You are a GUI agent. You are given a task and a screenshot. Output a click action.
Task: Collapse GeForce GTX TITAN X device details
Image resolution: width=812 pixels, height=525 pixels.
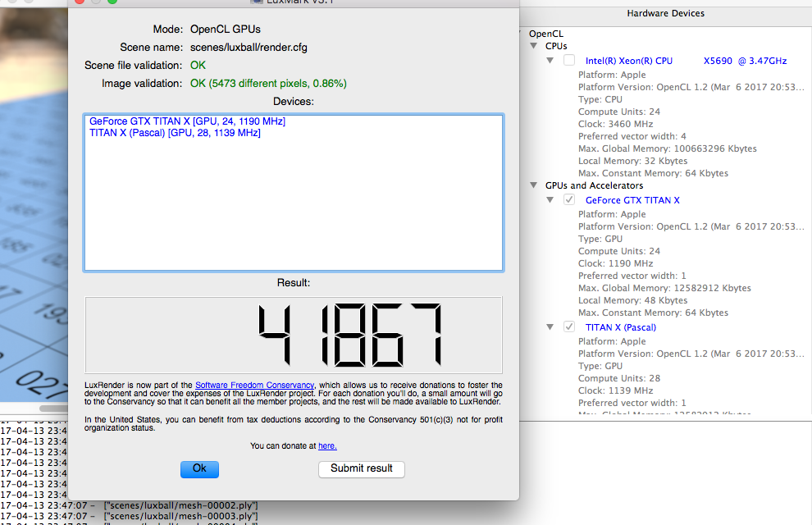[x=550, y=200]
